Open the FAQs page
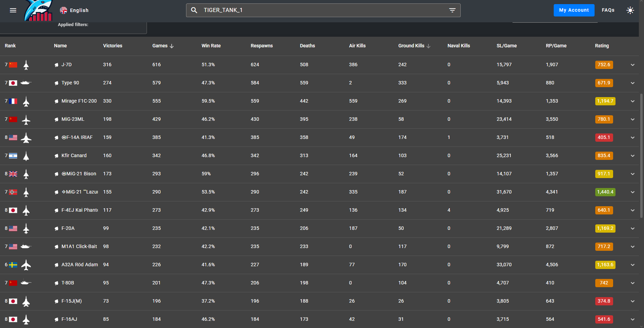644x328 pixels. pos(608,10)
